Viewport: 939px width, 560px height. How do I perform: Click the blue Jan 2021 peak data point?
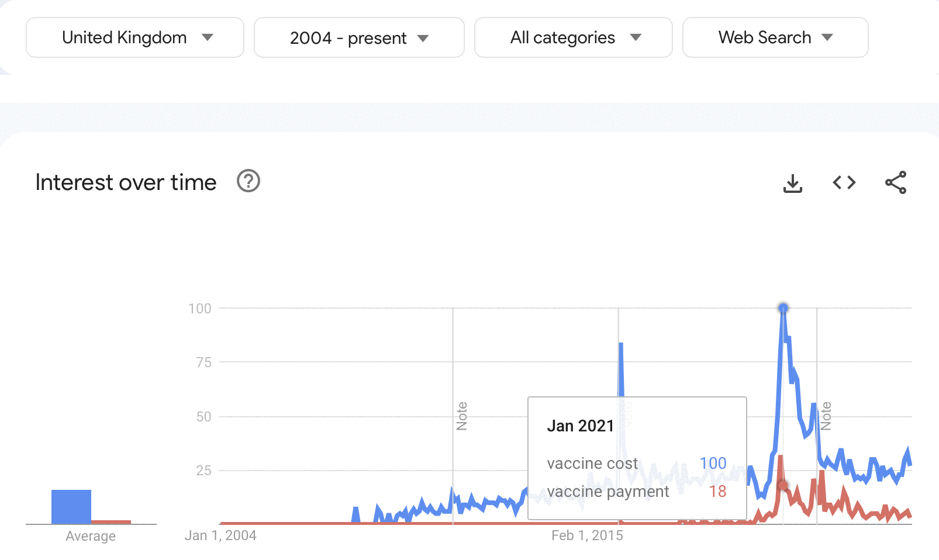pos(783,308)
